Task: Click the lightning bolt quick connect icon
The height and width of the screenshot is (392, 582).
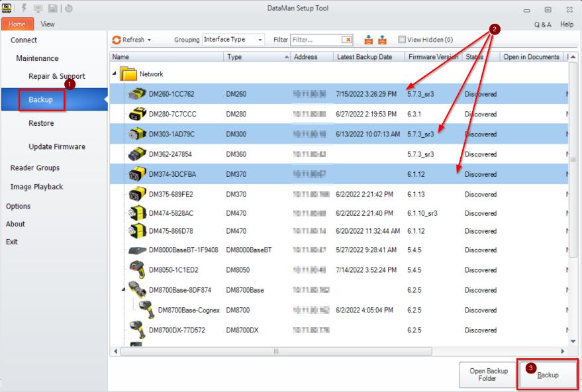Action: (x=24, y=8)
